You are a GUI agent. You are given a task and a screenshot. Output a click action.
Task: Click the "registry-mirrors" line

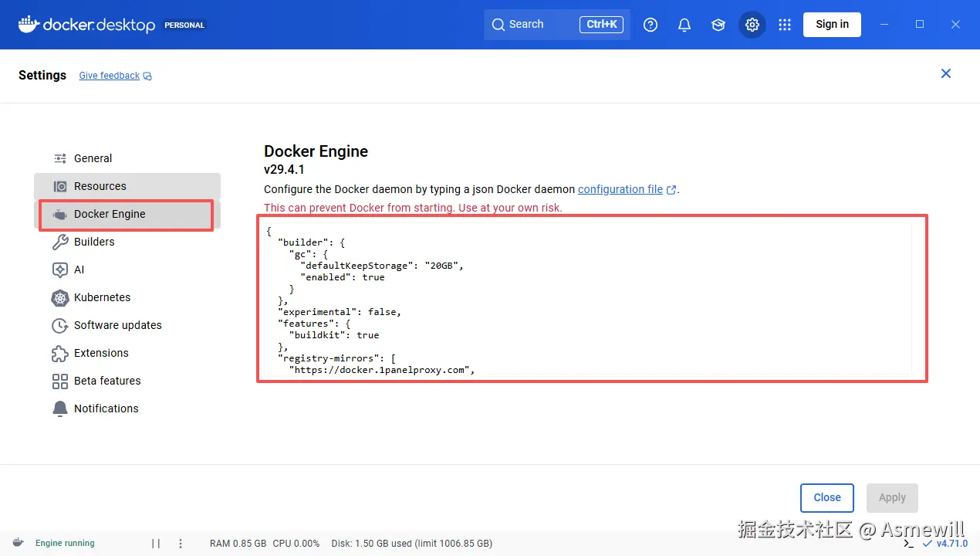336,358
